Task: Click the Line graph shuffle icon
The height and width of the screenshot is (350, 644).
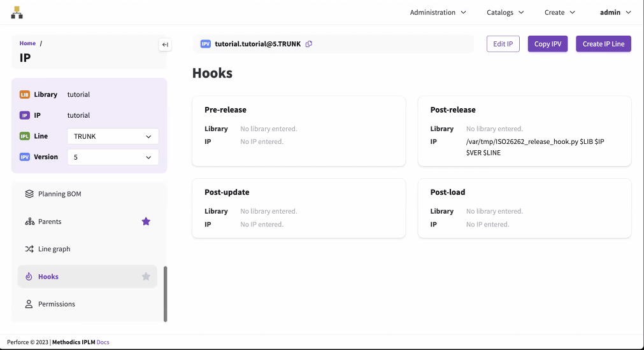Action: click(x=29, y=249)
